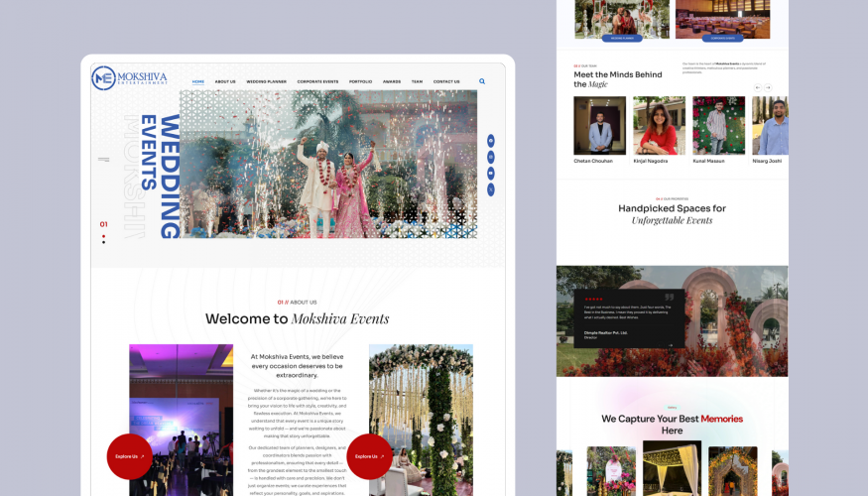Click the Meet the Minds Behind the Magic heading
Screen dimensions: 868x496
click(618, 79)
